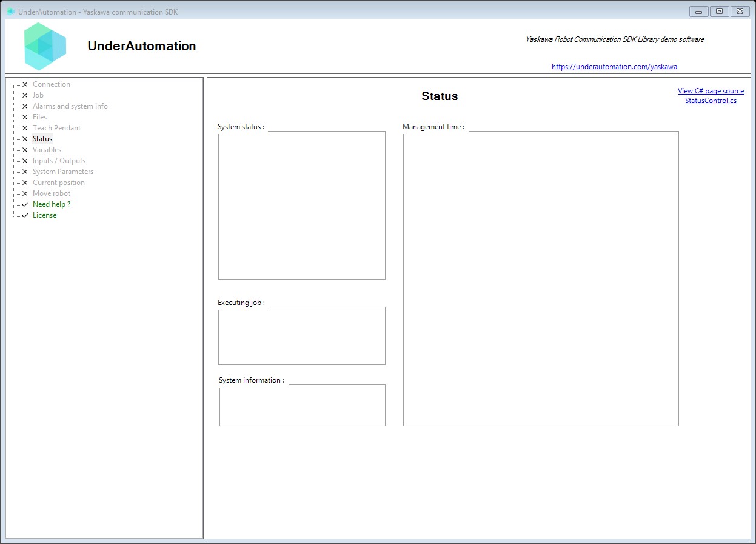The width and height of the screenshot is (756, 544).
Task: Select Inputs / Outputs in the tree
Action: coord(59,161)
